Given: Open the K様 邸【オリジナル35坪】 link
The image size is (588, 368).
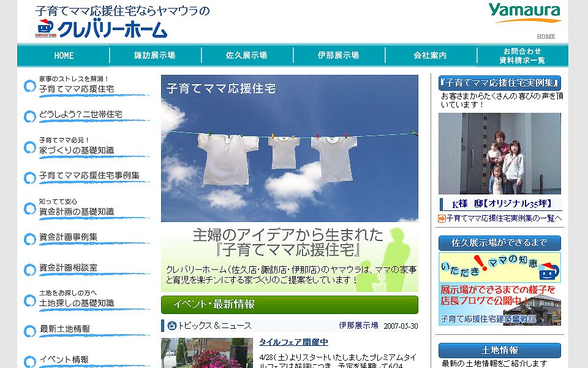Looking at the screenshot, I should tap(502, 204).
